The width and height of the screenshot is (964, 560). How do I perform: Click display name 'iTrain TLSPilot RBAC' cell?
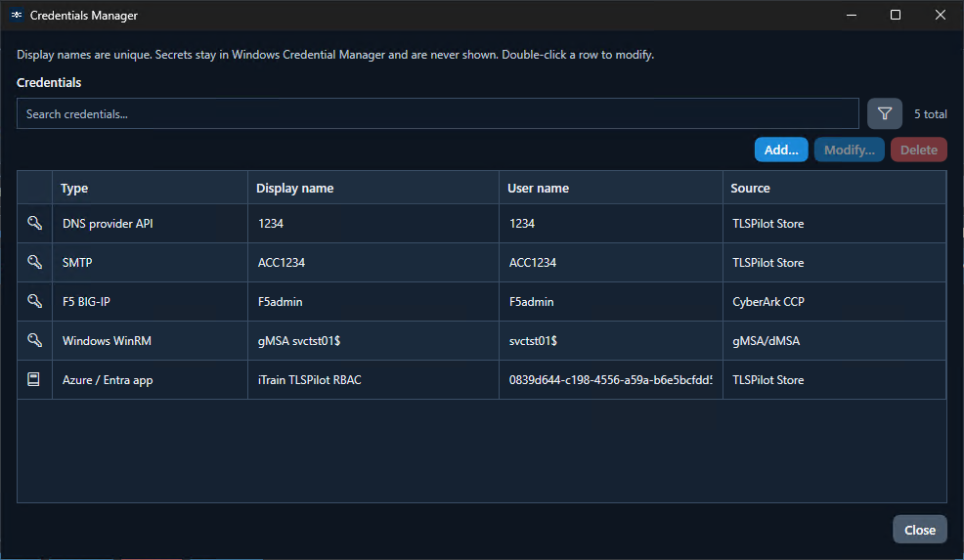pos(373,380)
